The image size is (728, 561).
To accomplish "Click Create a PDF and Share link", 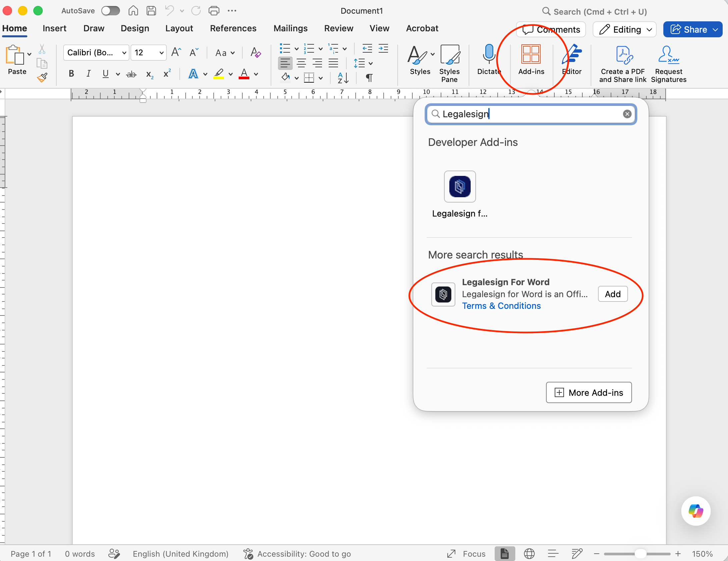I will (623, 64).
